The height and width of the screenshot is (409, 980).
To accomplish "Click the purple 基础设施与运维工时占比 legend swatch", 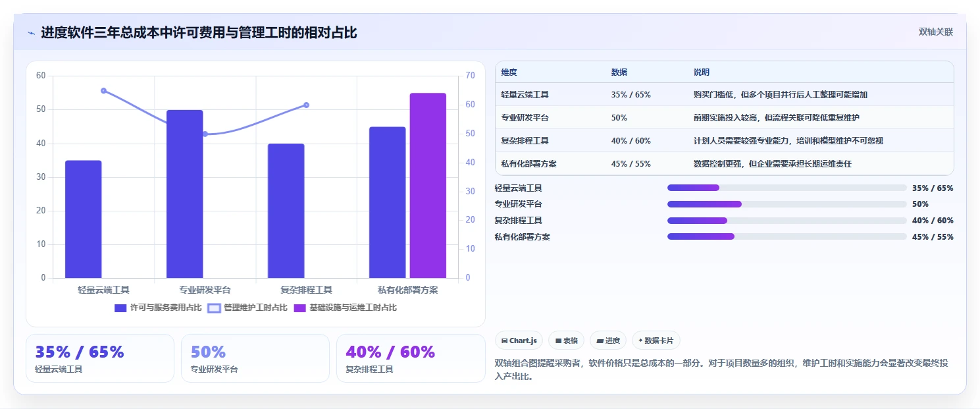I will click(x=299, y=308).
